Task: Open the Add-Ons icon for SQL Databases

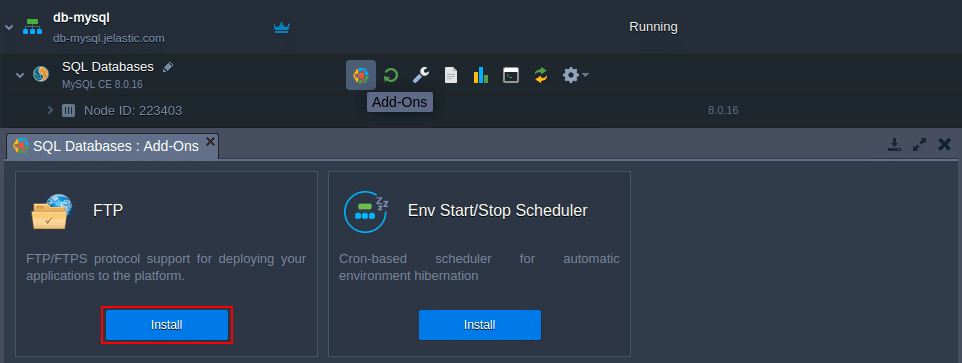Action: coord(361,75)
